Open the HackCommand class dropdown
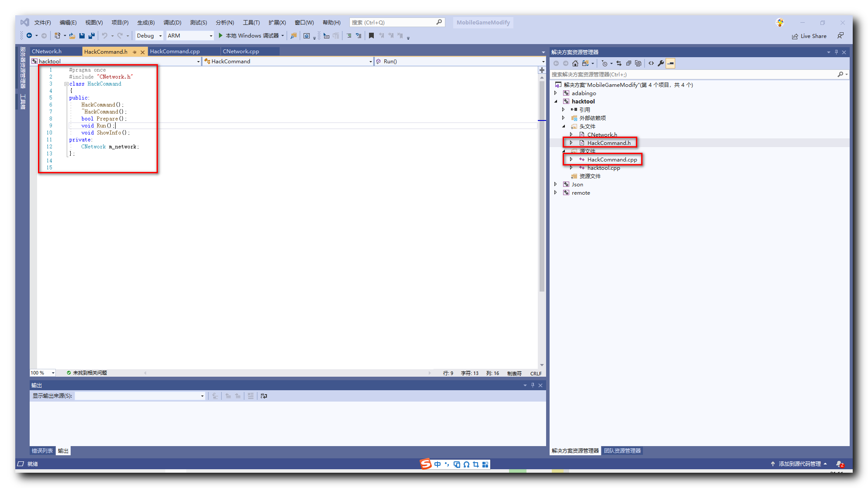The image size is (868, 488). point(288,62)
